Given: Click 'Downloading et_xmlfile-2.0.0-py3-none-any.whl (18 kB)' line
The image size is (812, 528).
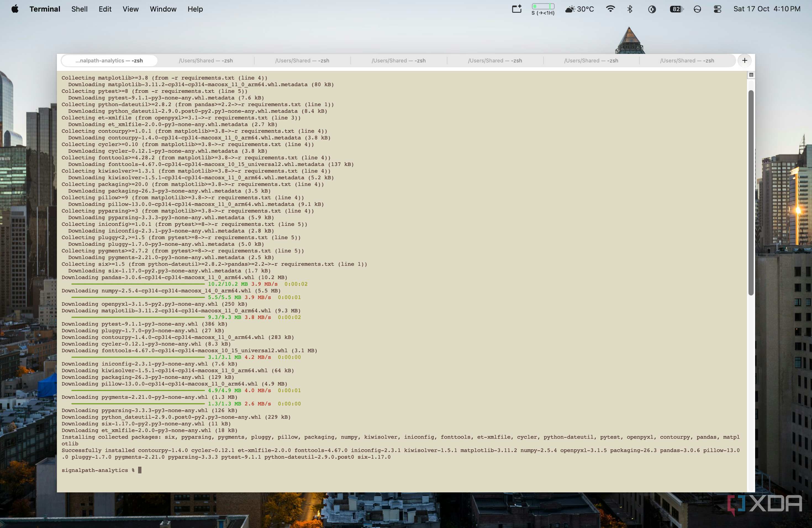Looking at the screenshot, I should (149, 431).
